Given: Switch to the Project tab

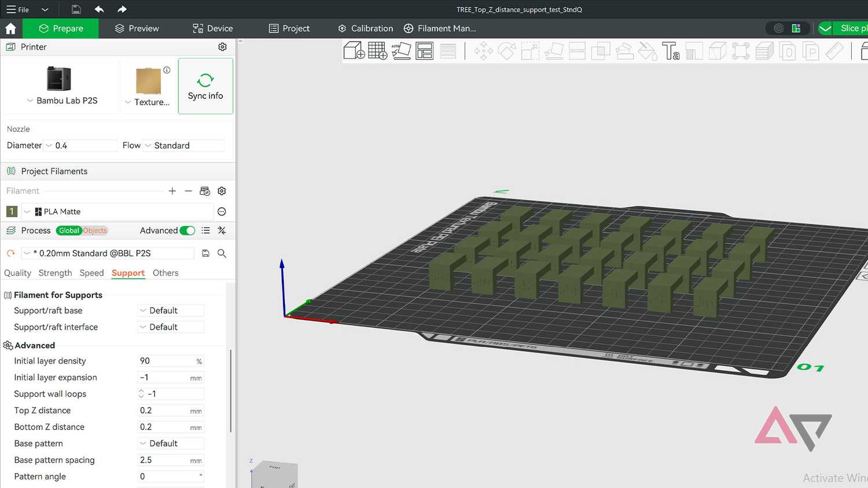Looking at the screenshot, I should (x=289, y=28).
